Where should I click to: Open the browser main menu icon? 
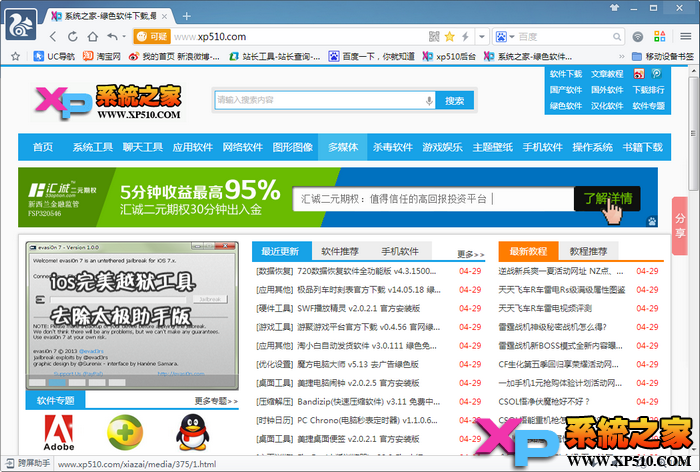pyautogui.click(x=686, y=37)
